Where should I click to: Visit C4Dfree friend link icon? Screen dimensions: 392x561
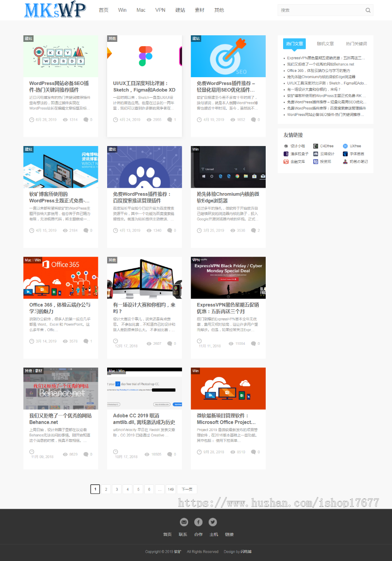[x=316, y=146]
